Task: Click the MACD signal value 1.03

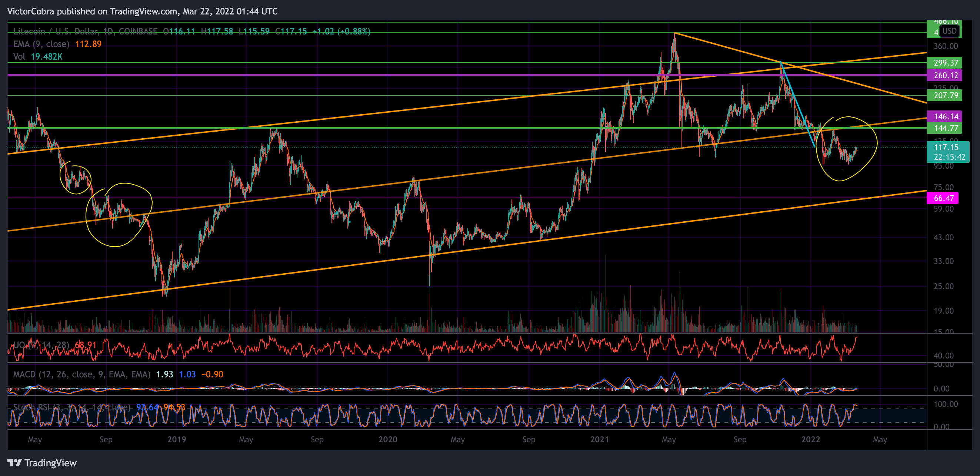Action: coord(187,374)
